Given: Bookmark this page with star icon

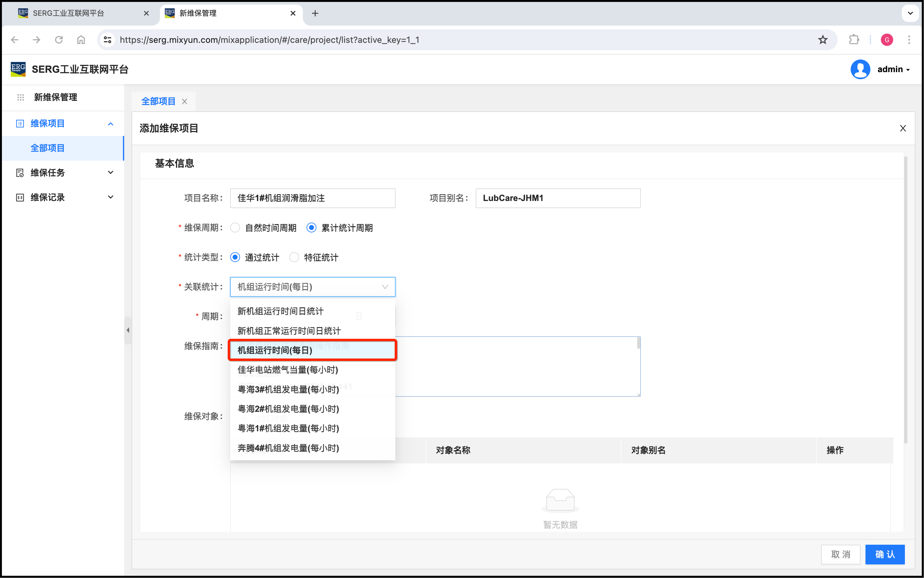Looking at the screenshot, I should tap(822, 40).
